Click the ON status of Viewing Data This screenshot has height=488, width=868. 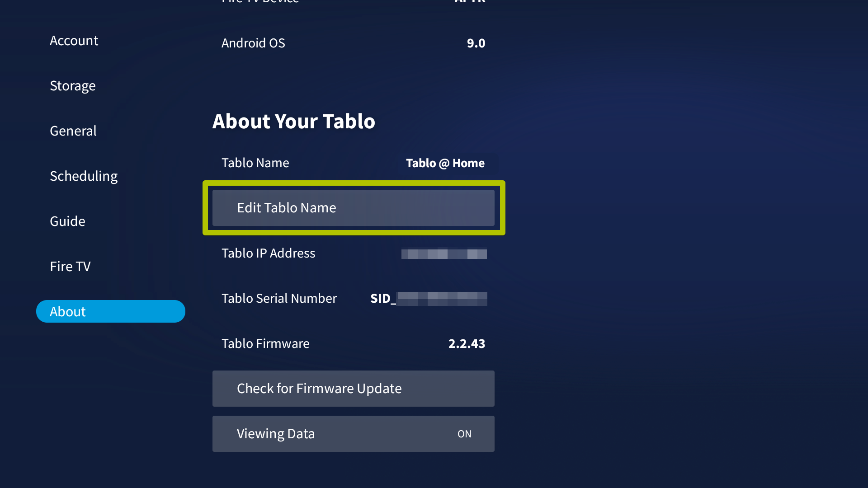coord(464,434)
